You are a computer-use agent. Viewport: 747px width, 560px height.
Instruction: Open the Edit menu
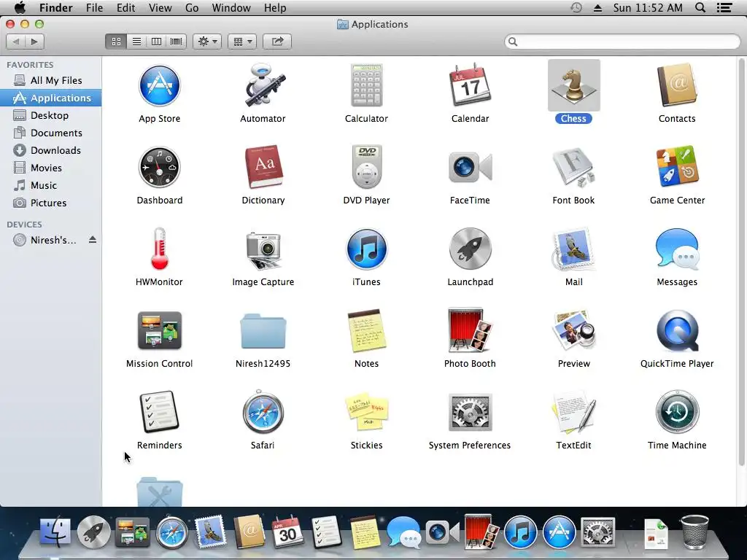[125, 7]
